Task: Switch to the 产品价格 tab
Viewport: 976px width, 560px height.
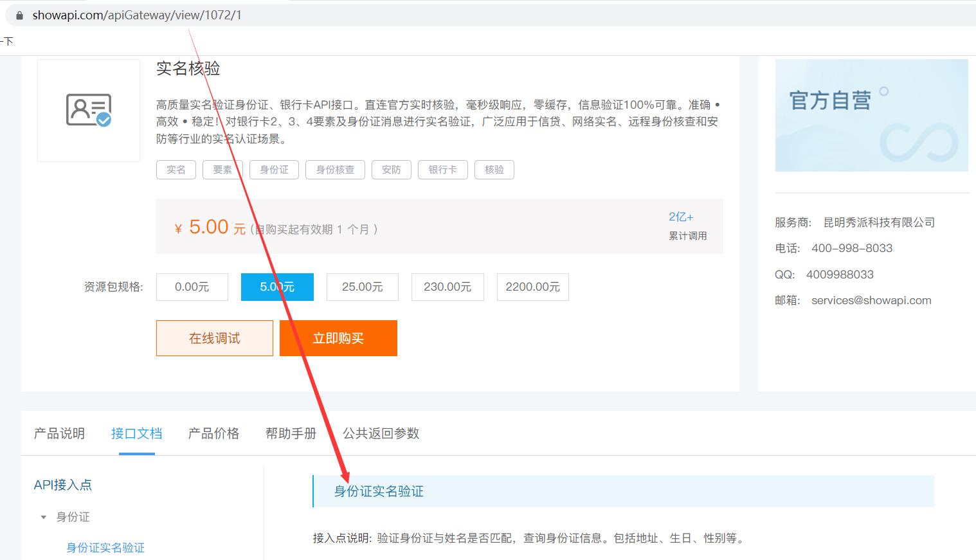Action: [213, 433]
